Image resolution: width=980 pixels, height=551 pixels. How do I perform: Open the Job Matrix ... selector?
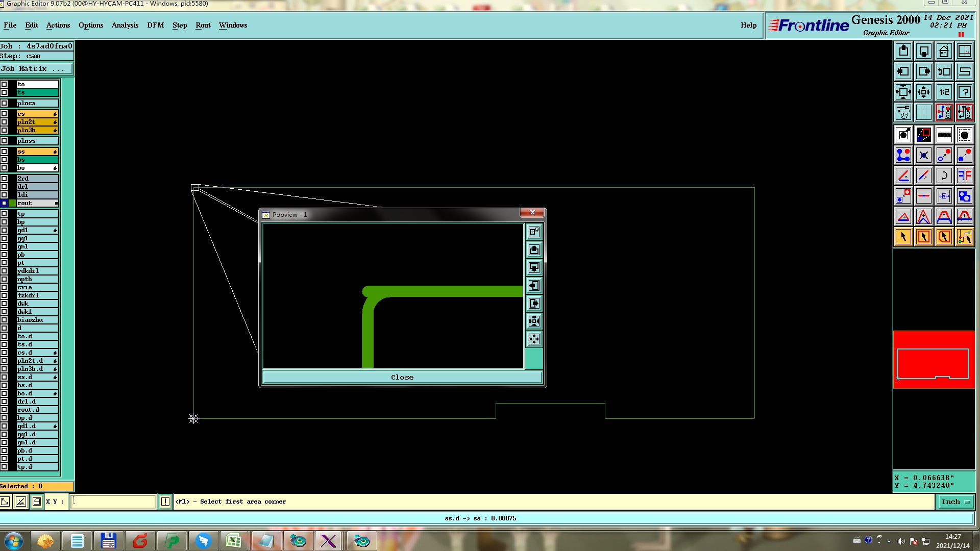pyautogui.click(x=37, y=68)
